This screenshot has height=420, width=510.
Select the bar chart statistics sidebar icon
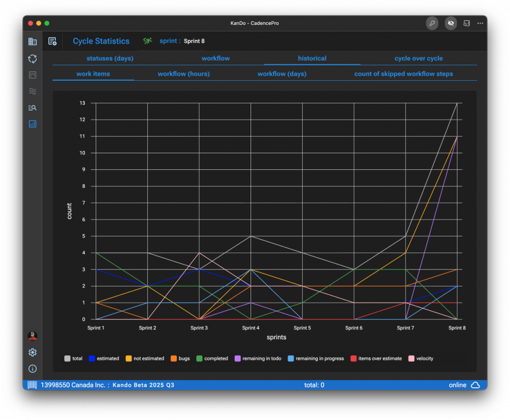click(32, 124)
